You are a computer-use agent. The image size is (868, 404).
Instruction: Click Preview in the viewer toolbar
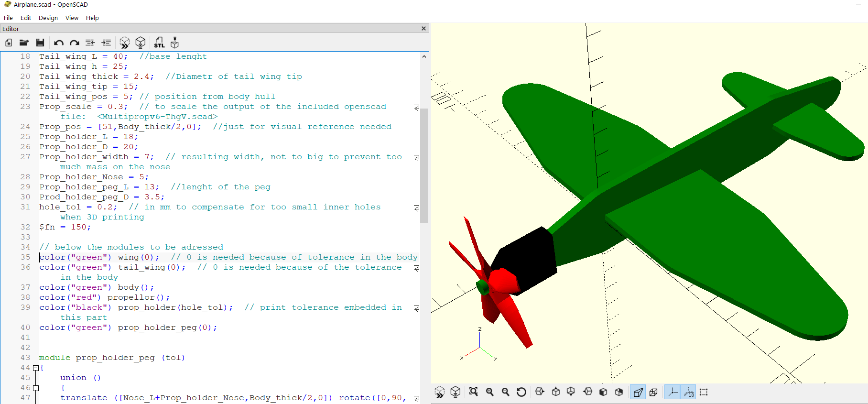pos(440,392)
